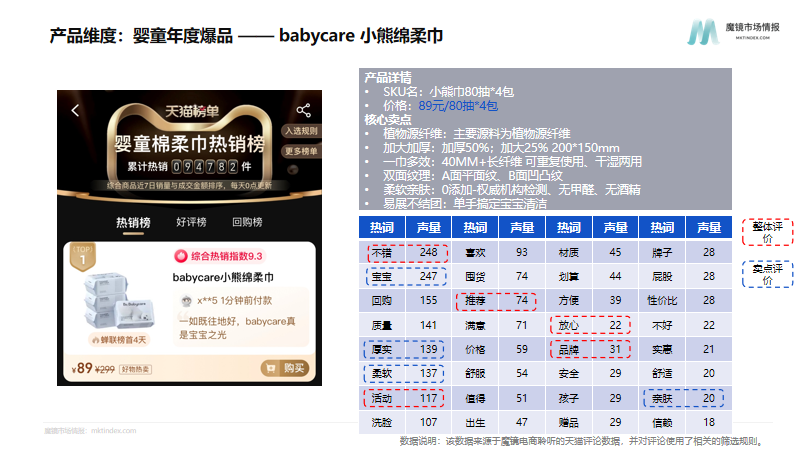The width and height of the screenshot is (800, 450).
Task: Click the 核心卖点 heading
Action: (x=388, y=120)
